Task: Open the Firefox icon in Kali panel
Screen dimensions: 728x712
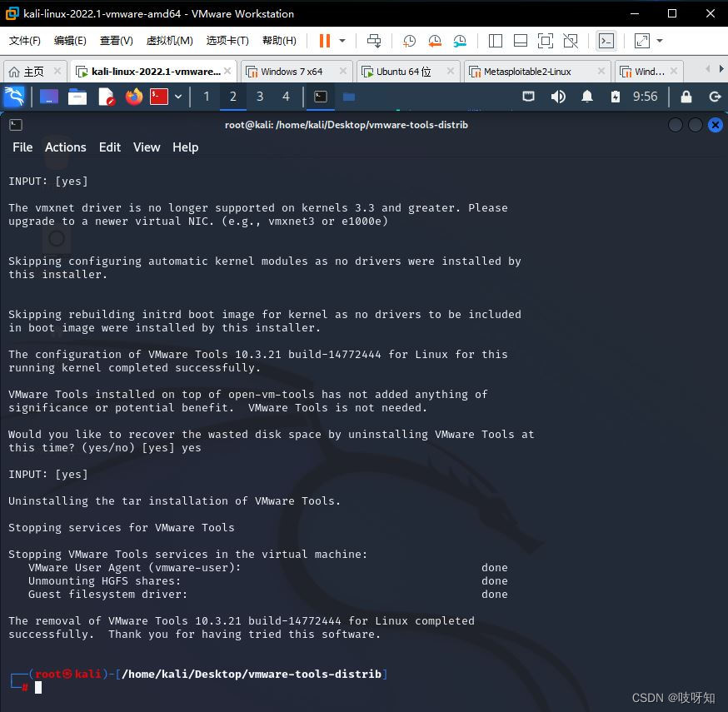Action: [x=133, y=97]
